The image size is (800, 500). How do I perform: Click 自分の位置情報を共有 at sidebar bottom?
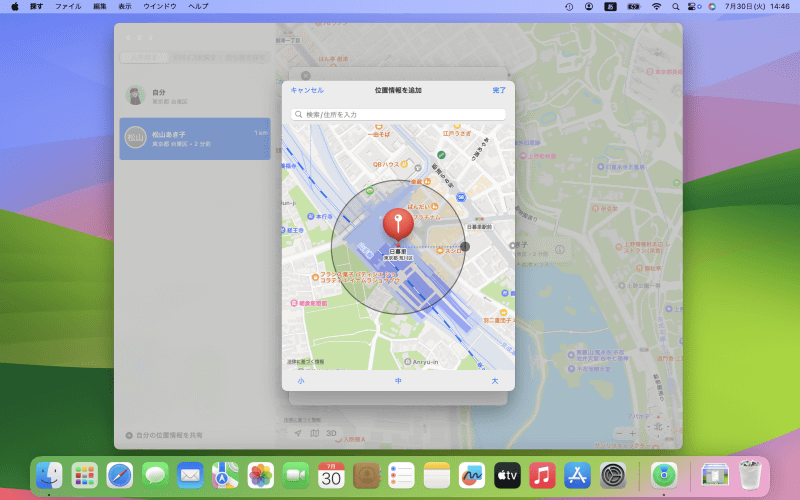point(164,435)
